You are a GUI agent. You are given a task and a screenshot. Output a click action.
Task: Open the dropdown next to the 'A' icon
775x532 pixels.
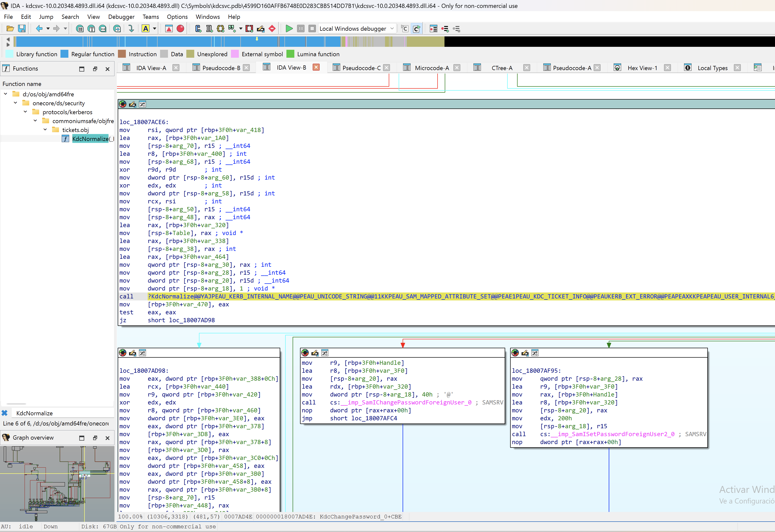coord(154,29)
